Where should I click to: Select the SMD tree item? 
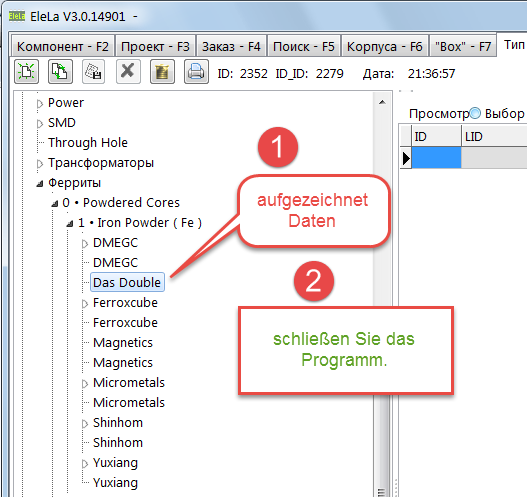[x=62, y=123]
